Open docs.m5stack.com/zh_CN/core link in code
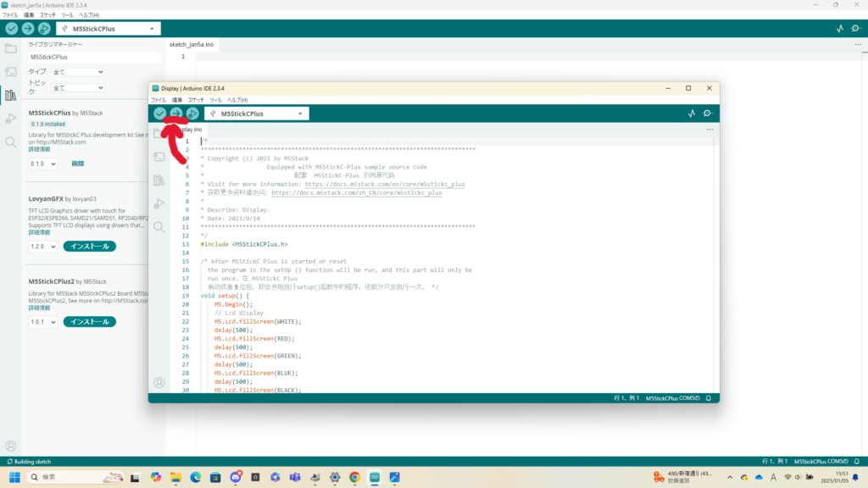The image size is (868, 488). pos(357,193)
